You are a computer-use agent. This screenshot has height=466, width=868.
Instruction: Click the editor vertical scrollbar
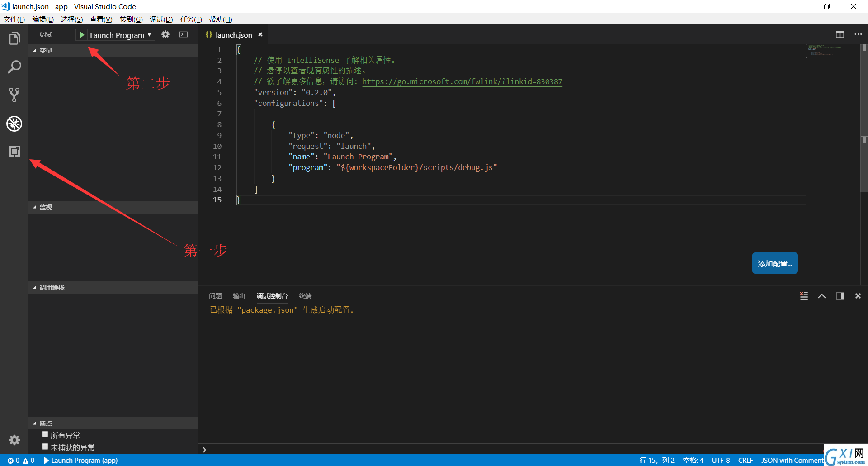click(x=864, y=118)
